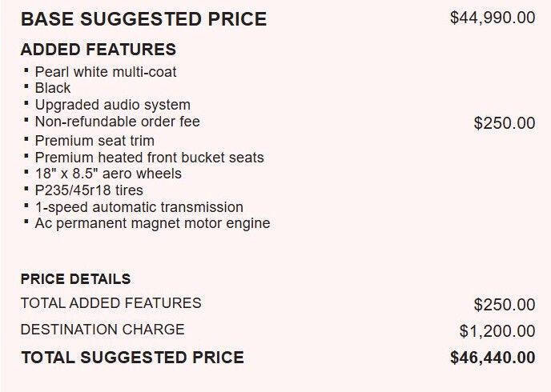Click the Destination Charge label
The height and width of the screenshot is (392, 551).
click(103, 330)
